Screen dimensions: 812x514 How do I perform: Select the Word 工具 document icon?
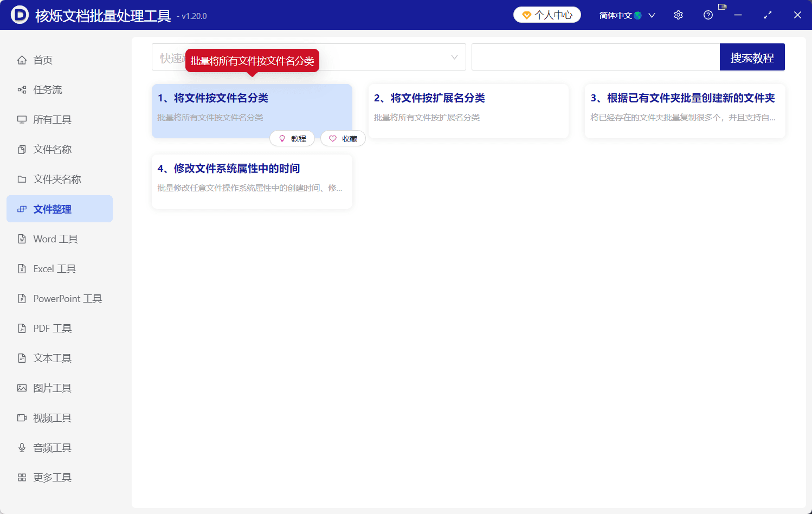point(21,239)
